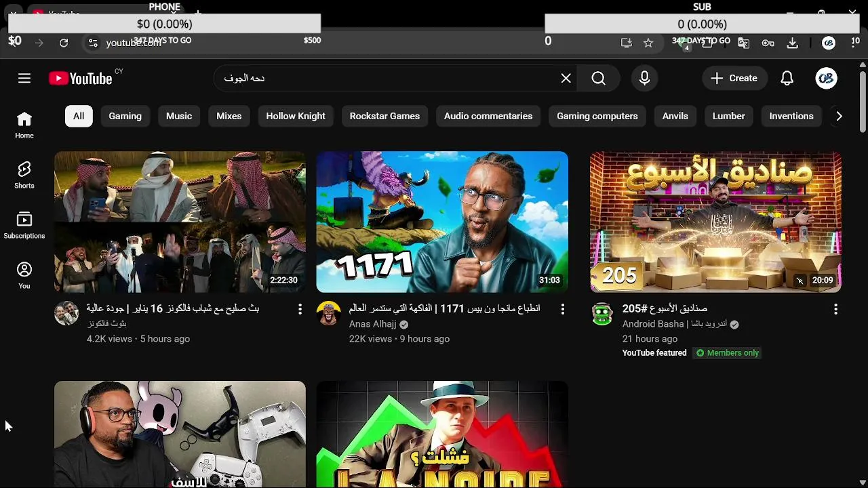Click the verified badge next to Anas Alhajj

click(x=404, y=325)
